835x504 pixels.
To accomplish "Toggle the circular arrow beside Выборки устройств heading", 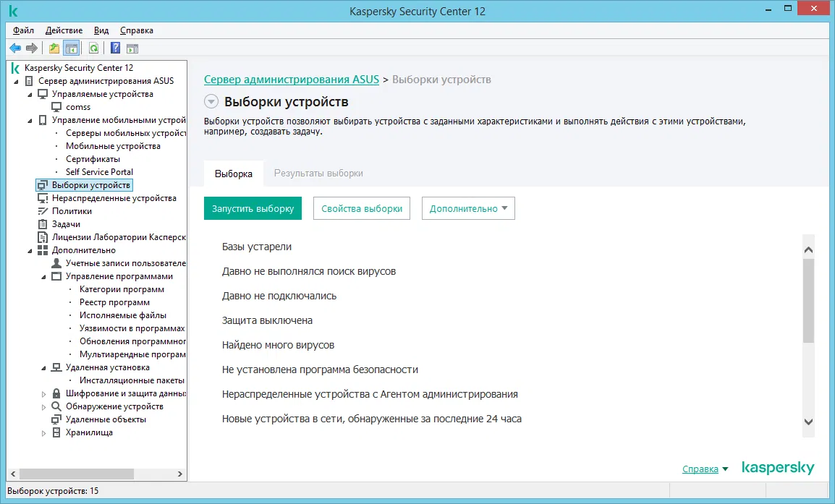I will [211, 101].
